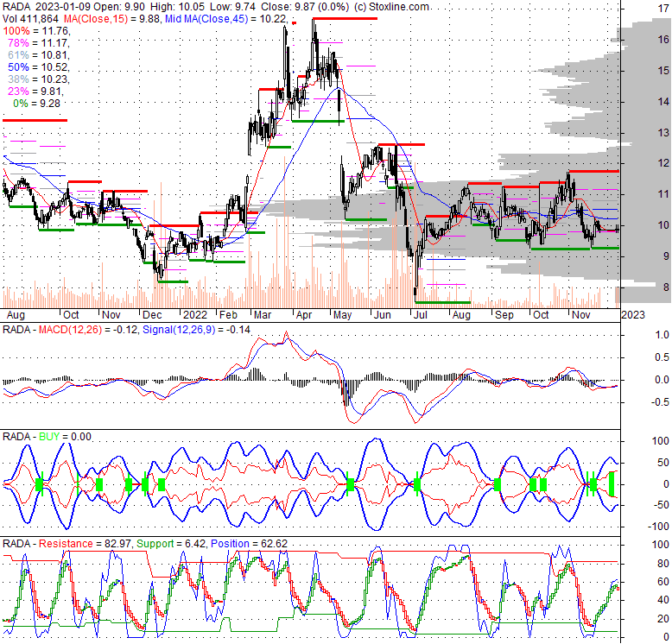The image size is (672, 644).
Task: Click the Apr month label on the time axis
Action: click(304, 315)
